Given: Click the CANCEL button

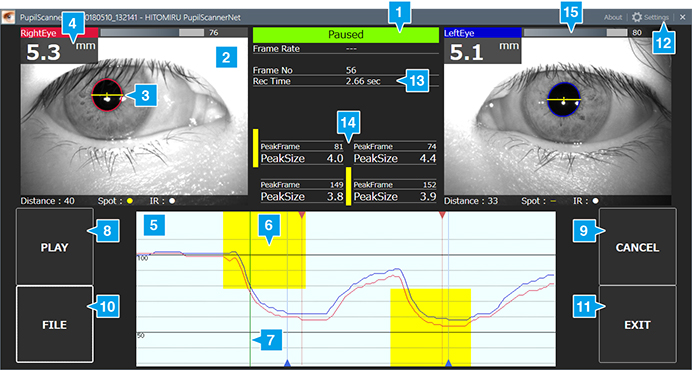Looking at the screenshot, I should tap(637, 247).
